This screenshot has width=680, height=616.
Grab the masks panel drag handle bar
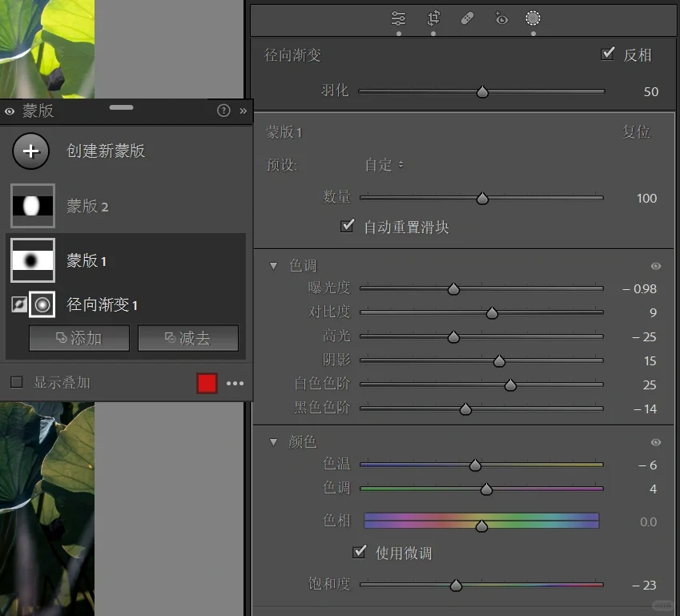pyautogui.click(x=122, y=107)
